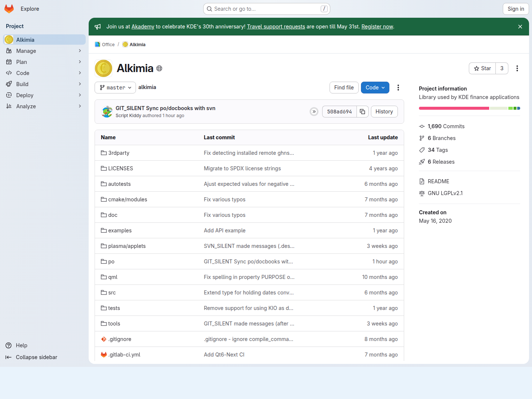Open the commit History
This screenshot has width=532, height=399.
point(384,112)
